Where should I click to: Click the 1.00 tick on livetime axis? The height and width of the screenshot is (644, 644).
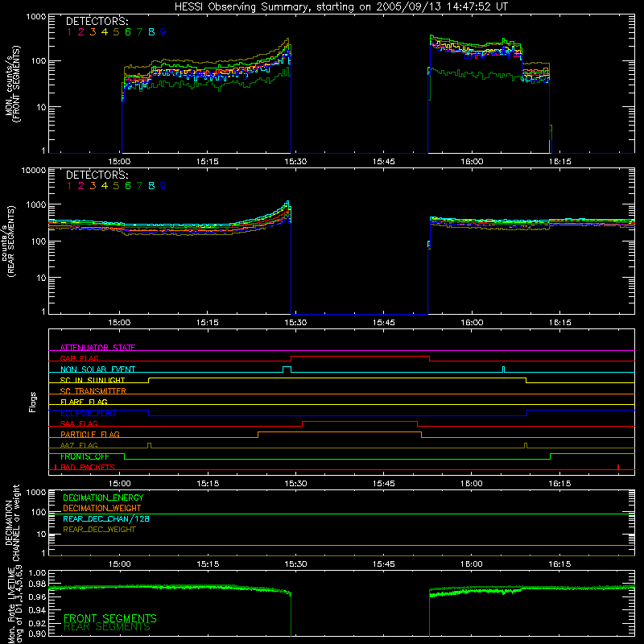[x=37, y=572]
